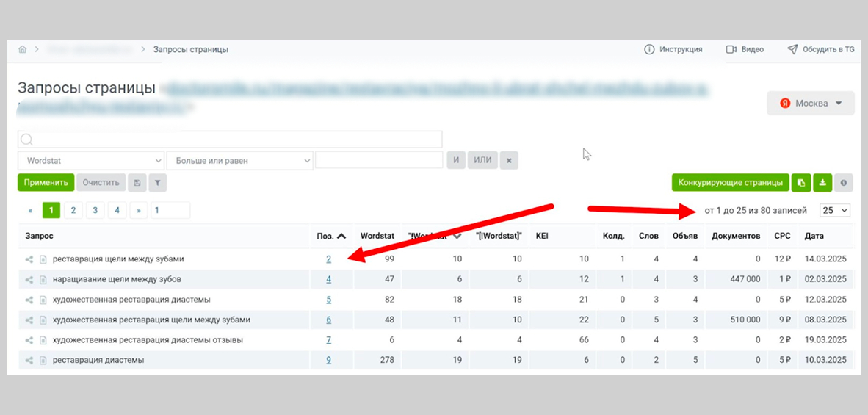Click the funnel filter icon
Image resolution: width=868 pixels, height=415 pixels.
(157, 183)
